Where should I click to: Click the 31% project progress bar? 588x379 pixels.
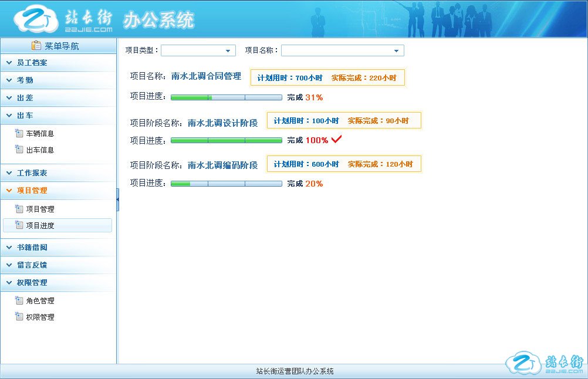226,97
